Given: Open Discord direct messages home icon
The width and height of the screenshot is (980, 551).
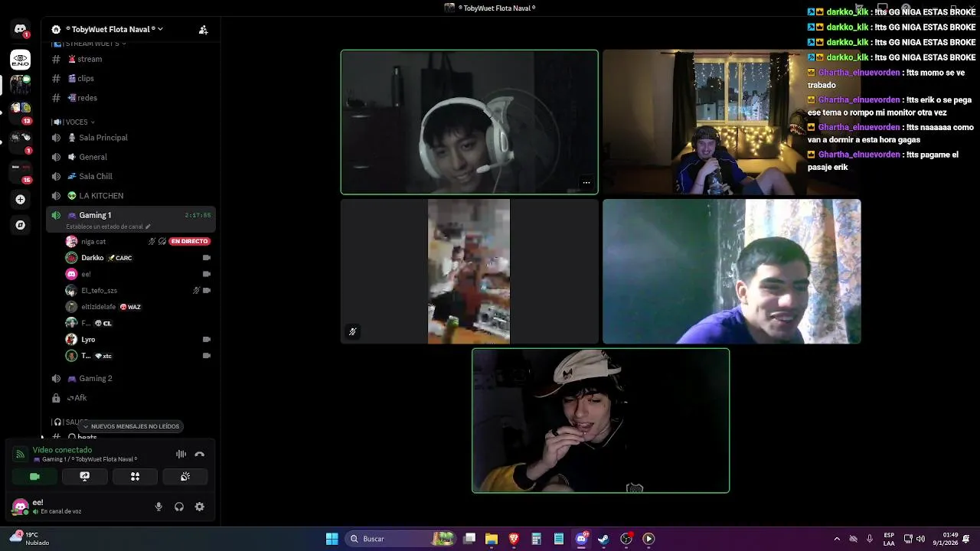Looking at the screenshot, I should [20, 29].
